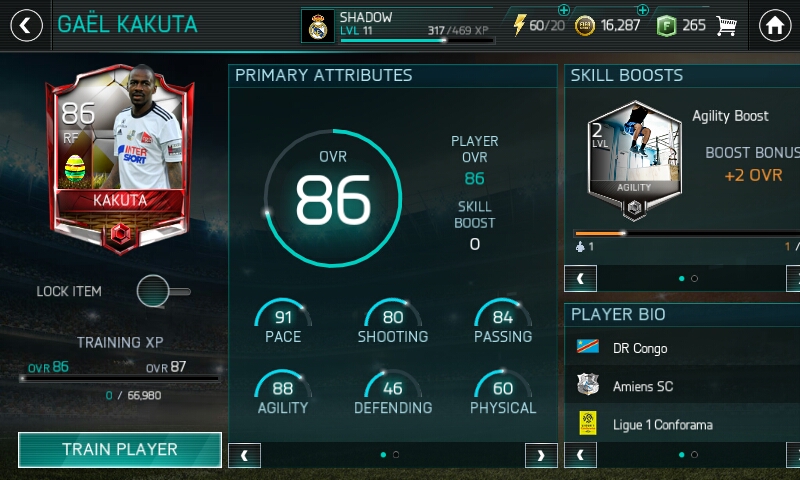Open the home screen icon
The image size is (800, 480).
coord(774,25)
